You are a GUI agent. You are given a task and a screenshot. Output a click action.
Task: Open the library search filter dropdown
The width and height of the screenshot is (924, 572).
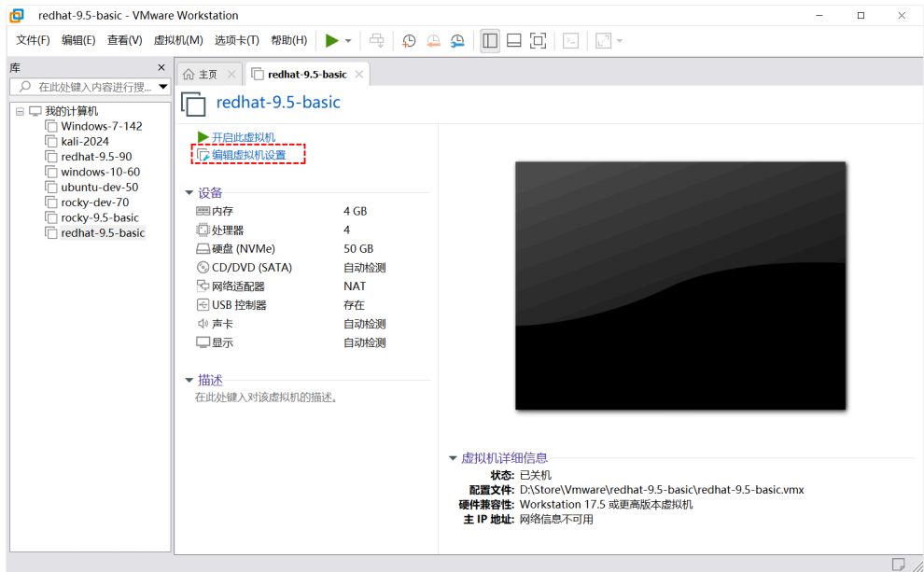click(163, 87)
